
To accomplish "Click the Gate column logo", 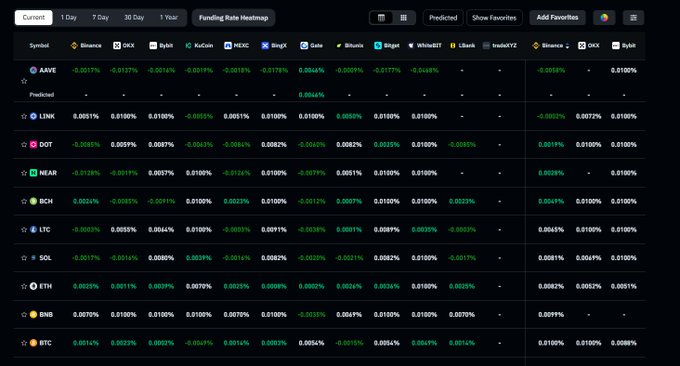I will (304, 46).
